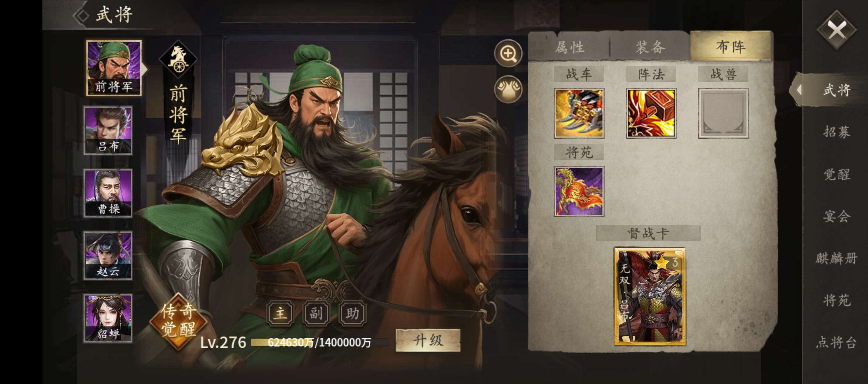This screenshot has height=384, width=868.
Task: Open 麒麟册 in the side menu
Action: (836, 258)
